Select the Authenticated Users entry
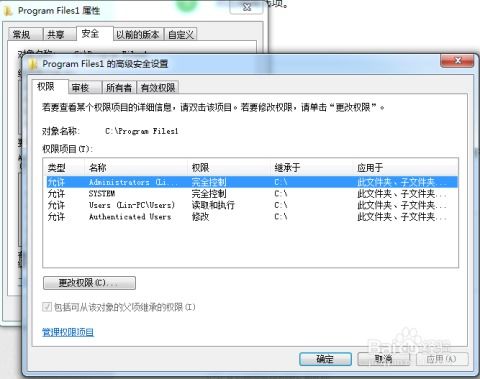Screen dimensions: 480x379 (x=252, y=217)
